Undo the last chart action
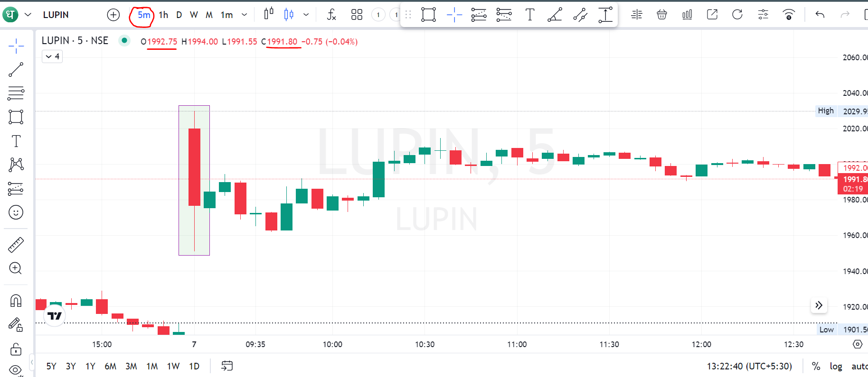This screenshot has width=868, height=377. [x=820, y=15]
